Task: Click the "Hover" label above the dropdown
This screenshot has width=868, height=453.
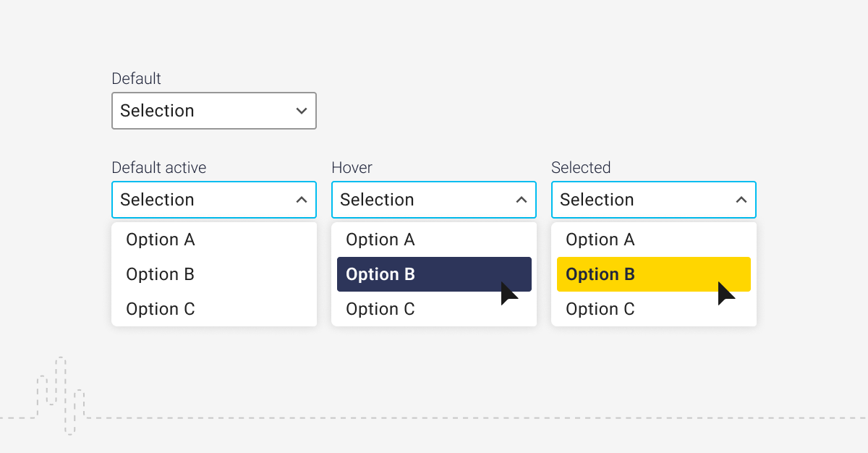Action: coord(352,168)
